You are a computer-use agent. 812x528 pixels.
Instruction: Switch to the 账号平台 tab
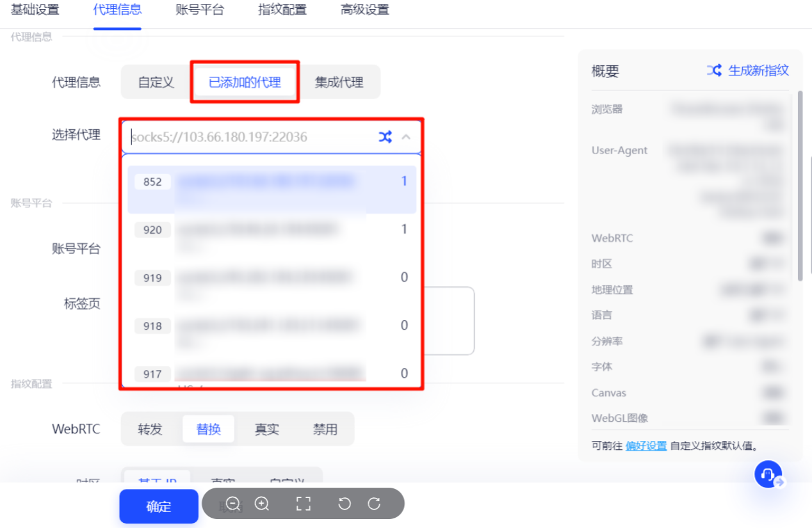[200, 10]
